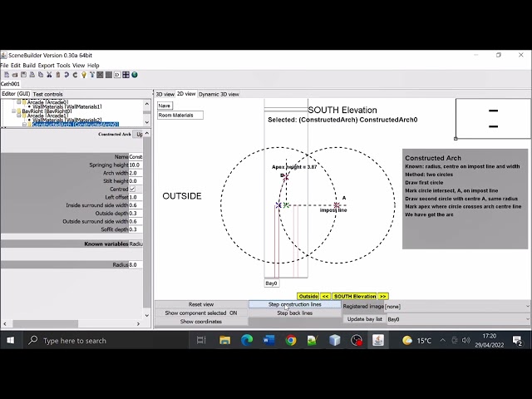Toggle the Centred checkbox
The image size is (532, 399).
point(132,190)
